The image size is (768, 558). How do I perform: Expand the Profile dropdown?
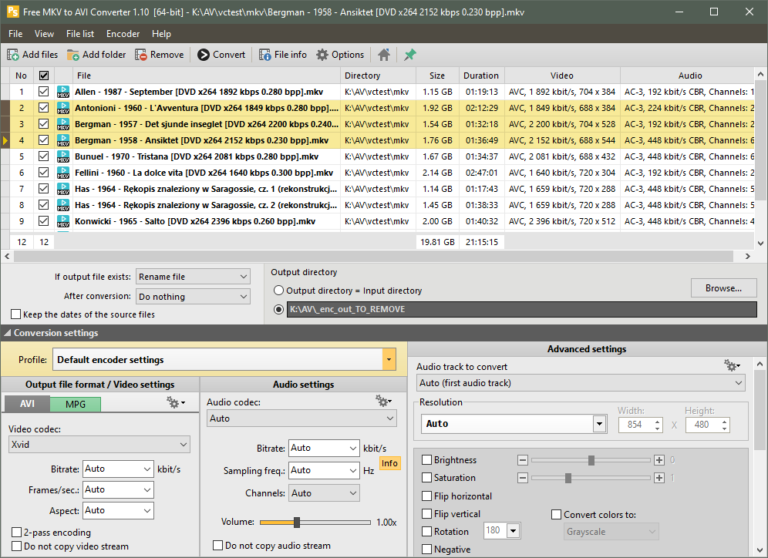pos(389,359)
